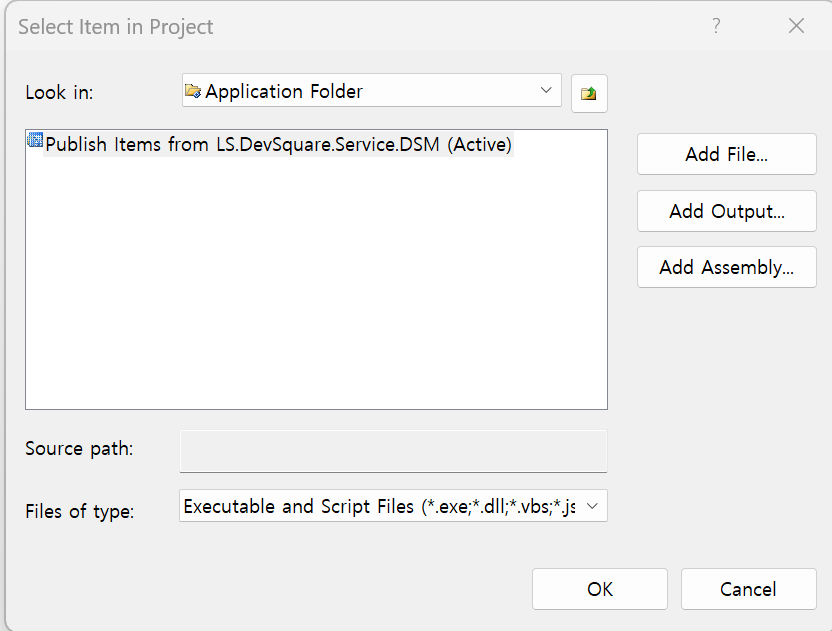The height and width of the screenshot is (631, 832).
Task: Click the Executable and Script Files filter text
Action: [379, 506]
